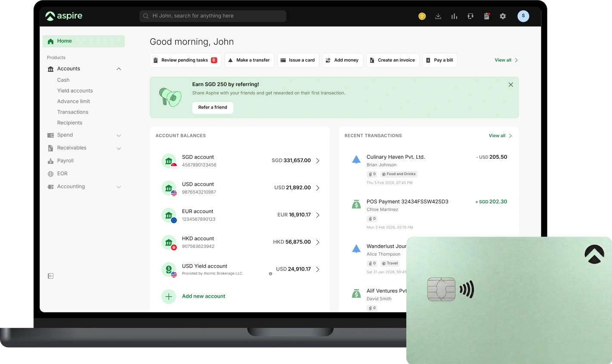This screenshot has height=364, width=612.
Task: Click the Aspire logo
Action: tap(64, 16)
